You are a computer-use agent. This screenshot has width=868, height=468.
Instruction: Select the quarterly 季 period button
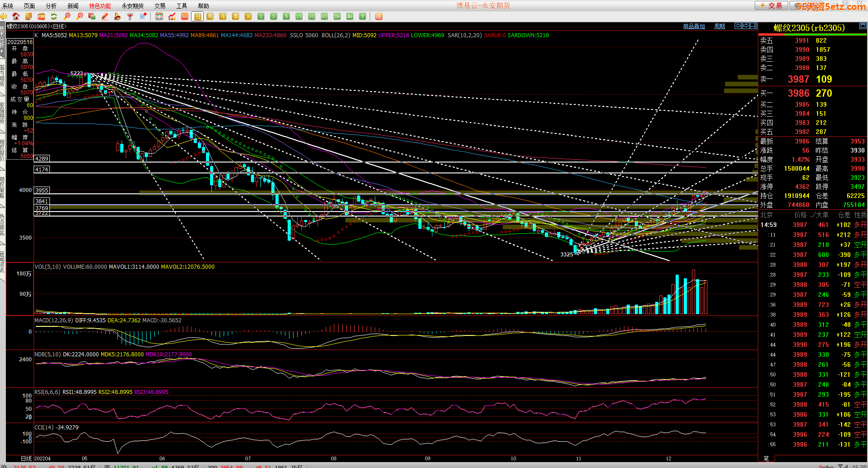pyautogui.click(x=235, y=16)
